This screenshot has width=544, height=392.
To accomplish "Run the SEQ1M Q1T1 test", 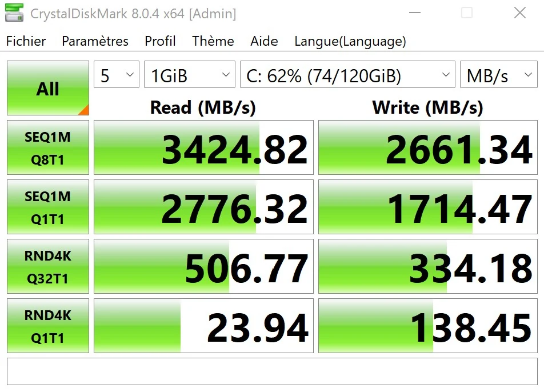I will pos(48,207).
